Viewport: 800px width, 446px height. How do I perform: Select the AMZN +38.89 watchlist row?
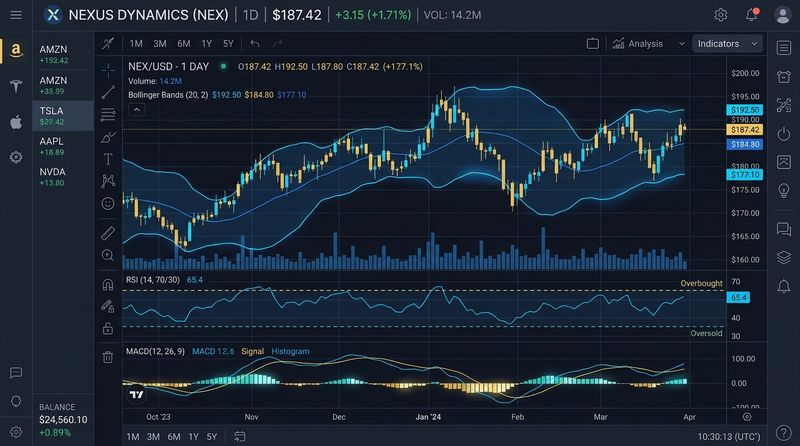click(x=63, y=85)
